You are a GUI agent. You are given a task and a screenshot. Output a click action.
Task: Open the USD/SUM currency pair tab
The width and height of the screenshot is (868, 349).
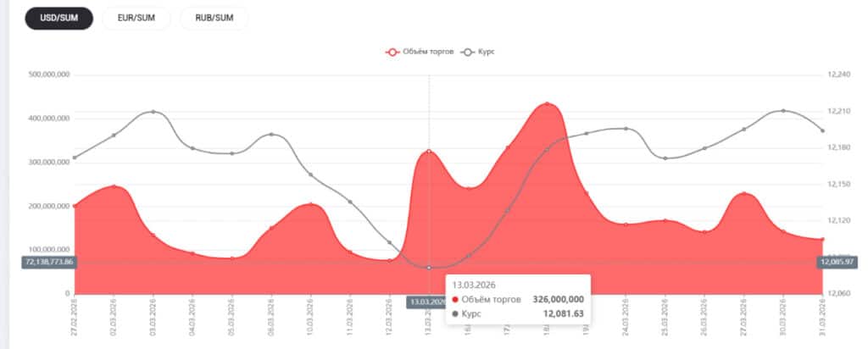point(58,19)
